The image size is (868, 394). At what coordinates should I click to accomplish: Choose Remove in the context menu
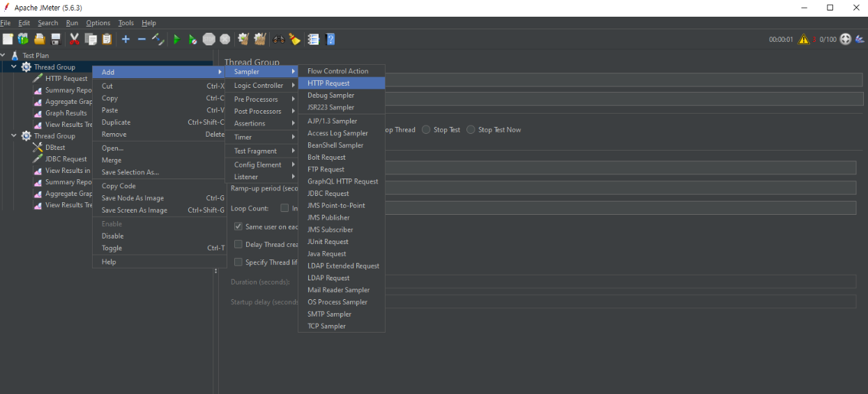tap(160, 134)
